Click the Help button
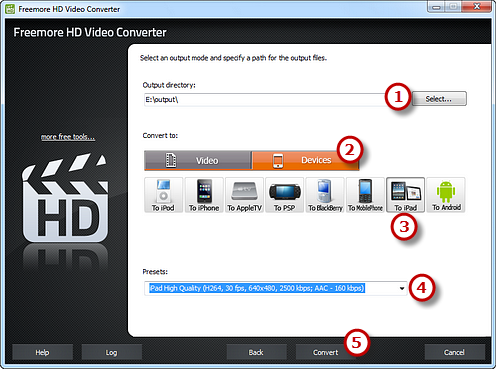 pyautogui.click(x=42, y=352)
